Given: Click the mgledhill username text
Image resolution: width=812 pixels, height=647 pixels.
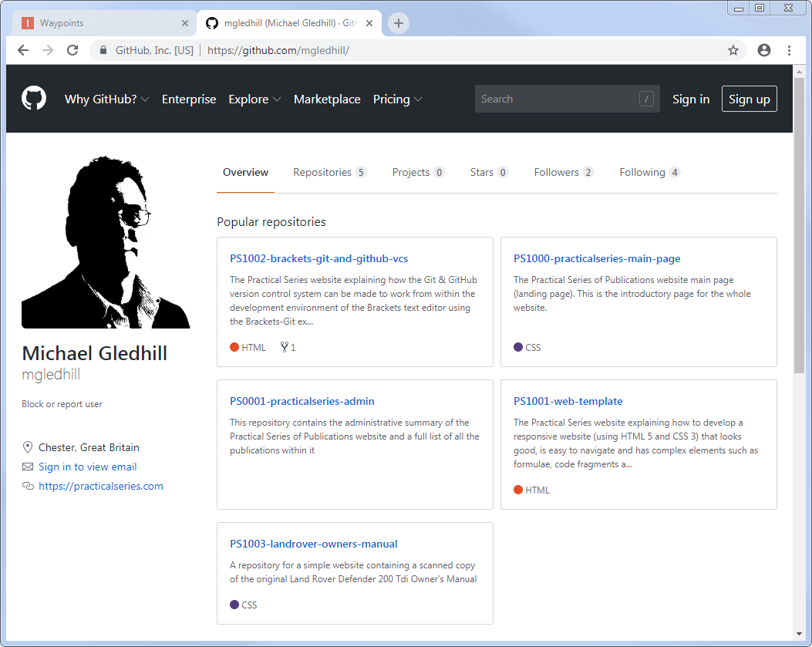Looking at the screenshot, I should click(51, 375).
